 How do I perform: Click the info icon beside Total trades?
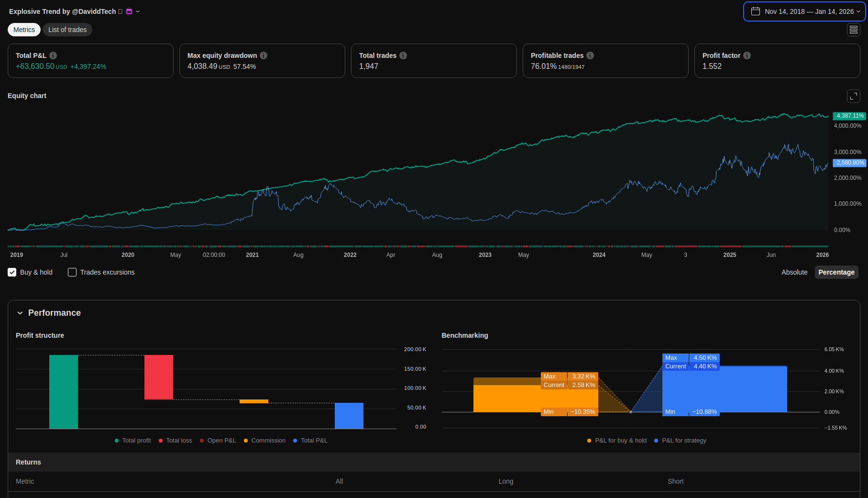pyautogui.click(x=403, y=55)
